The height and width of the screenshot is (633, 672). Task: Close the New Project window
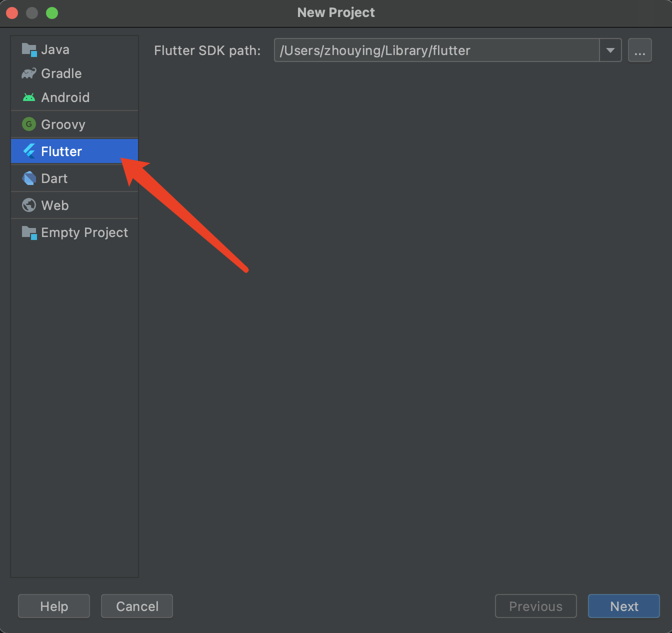pyautogui.click(x=12, y=13)
